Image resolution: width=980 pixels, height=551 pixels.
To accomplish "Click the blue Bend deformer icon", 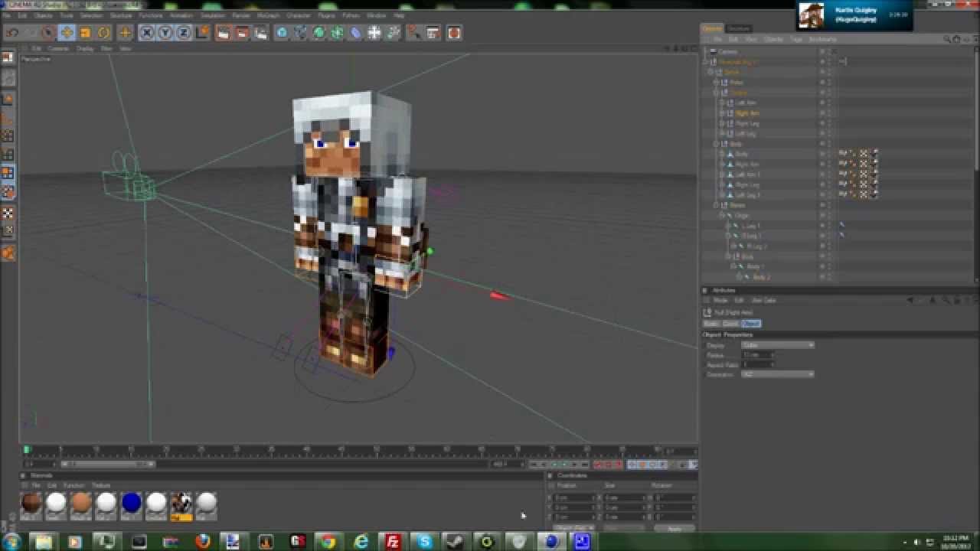I will tap(355, 33).
